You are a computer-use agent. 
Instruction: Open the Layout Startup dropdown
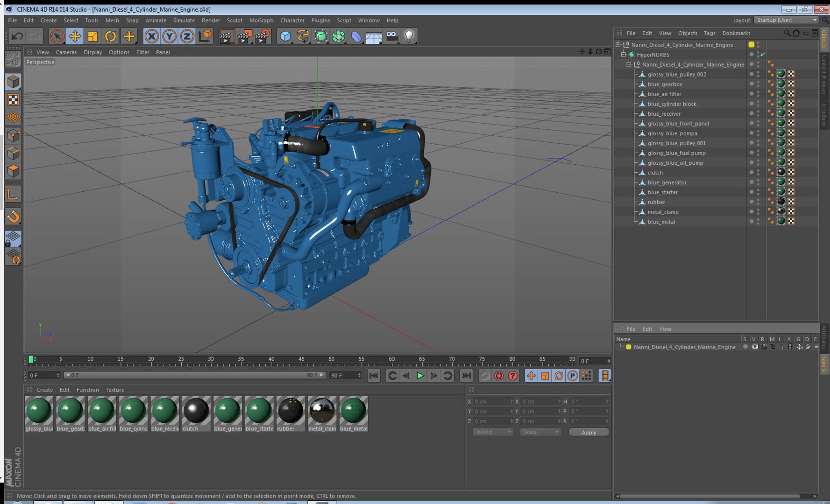[x=787, y=20]
